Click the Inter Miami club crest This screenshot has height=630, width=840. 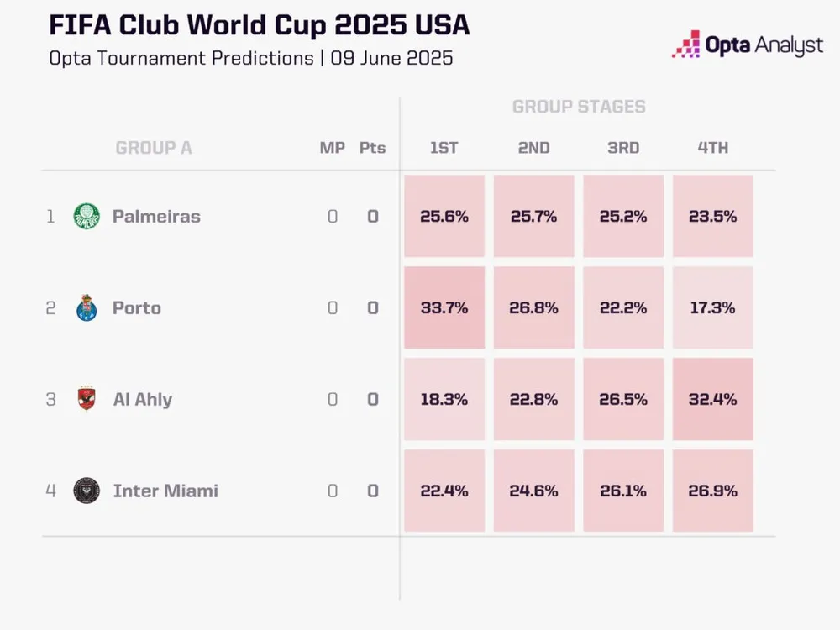(86, 491)
